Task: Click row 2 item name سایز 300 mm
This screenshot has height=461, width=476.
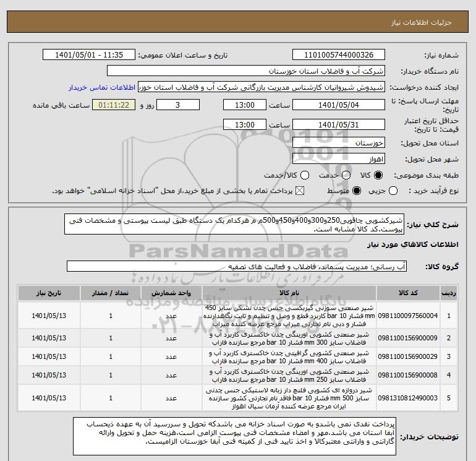Action: [x=289, y=338]
